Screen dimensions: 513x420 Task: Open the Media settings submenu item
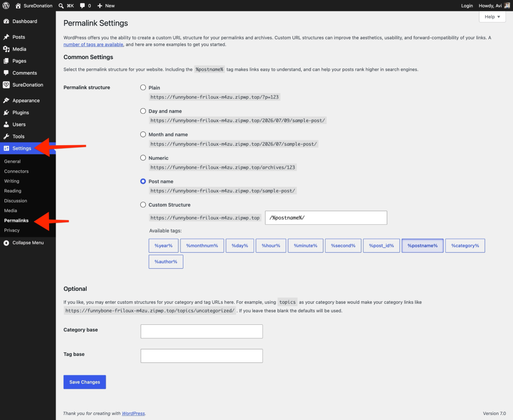pos(11,210)
